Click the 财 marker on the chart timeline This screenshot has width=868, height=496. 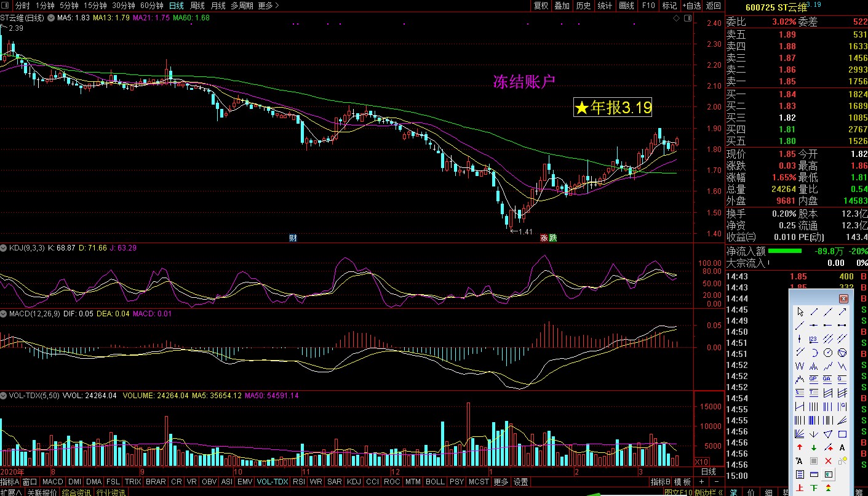[293, 238]
